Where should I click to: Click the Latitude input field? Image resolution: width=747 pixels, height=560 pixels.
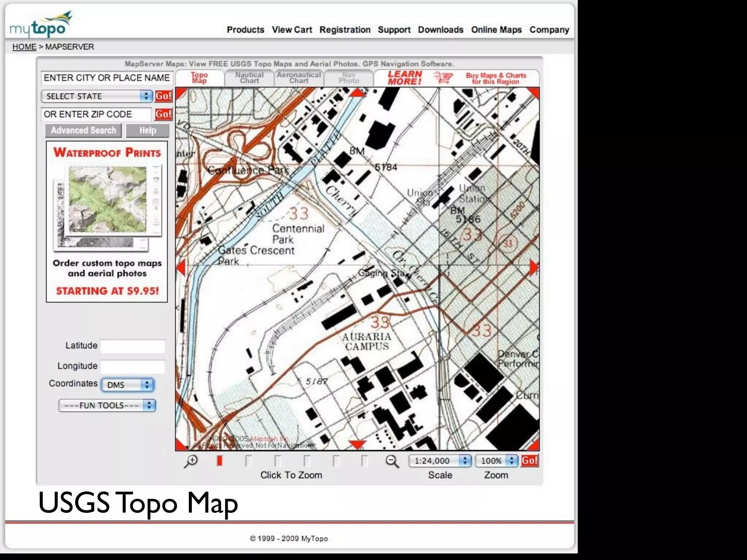point(133,346)
